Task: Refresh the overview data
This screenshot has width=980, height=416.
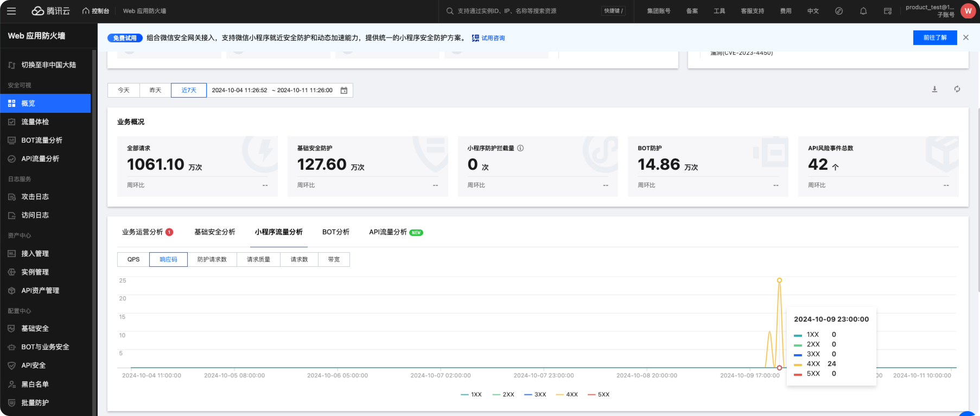Action: pos(957,89)
